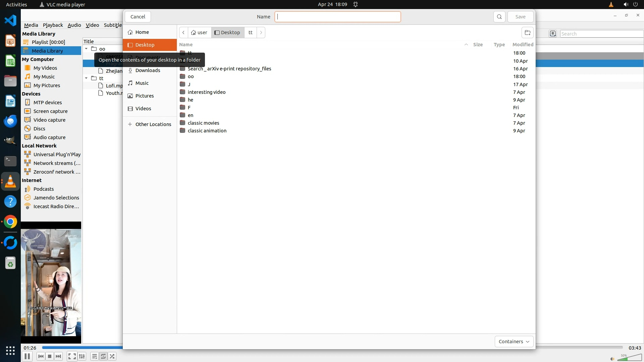This screenshot has width=644, height=362.
Task: Skip to next media track
Action: click(x=58, y=356)
